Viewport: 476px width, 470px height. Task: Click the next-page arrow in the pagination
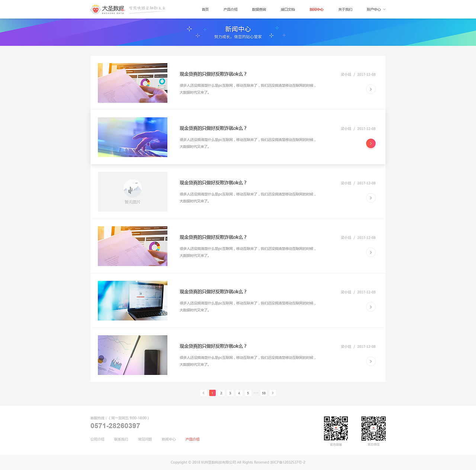[x=273, y=393]
